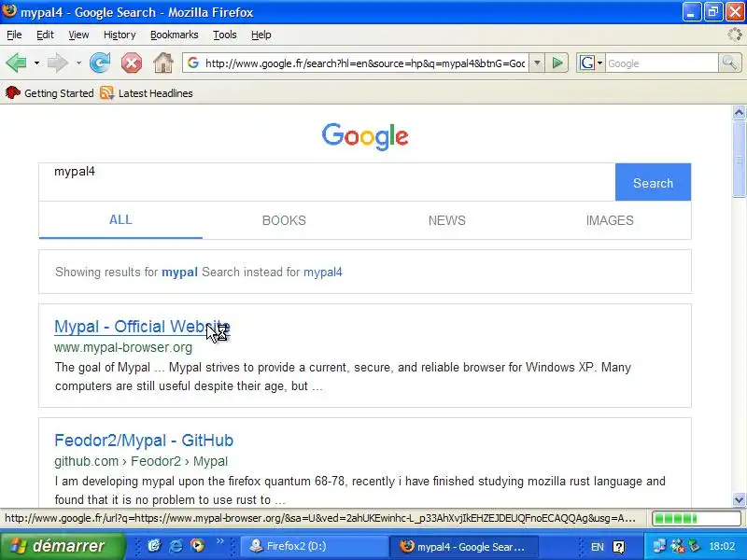Click the démarrer Start button
This screenshot has height=560, width=747.
tap(62, 546)
